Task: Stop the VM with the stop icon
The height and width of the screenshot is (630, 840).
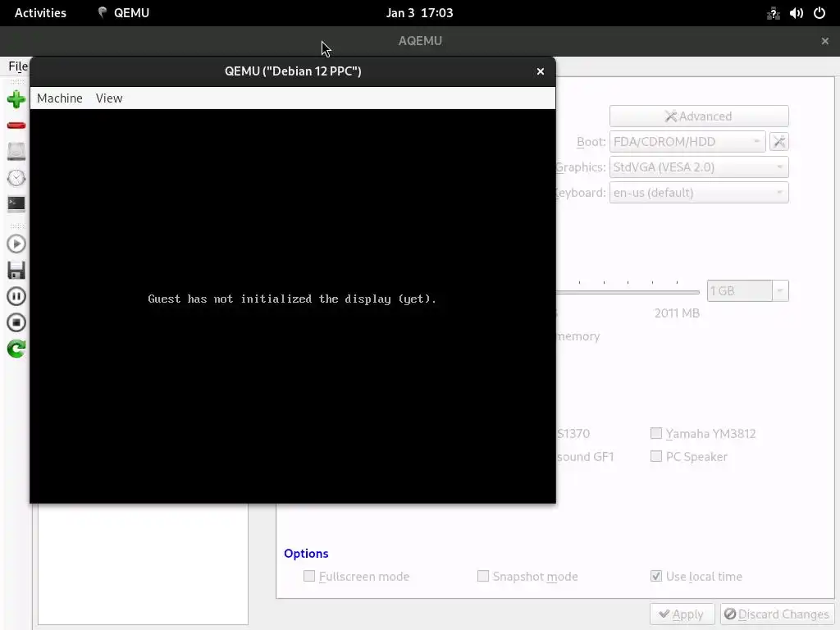Action: [16, 322]
